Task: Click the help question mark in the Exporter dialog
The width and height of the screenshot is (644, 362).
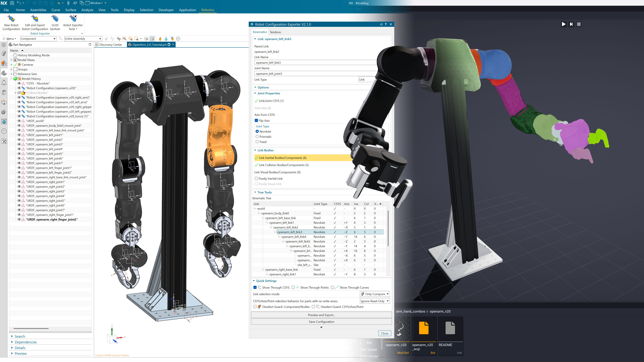Action: (386, 24)
